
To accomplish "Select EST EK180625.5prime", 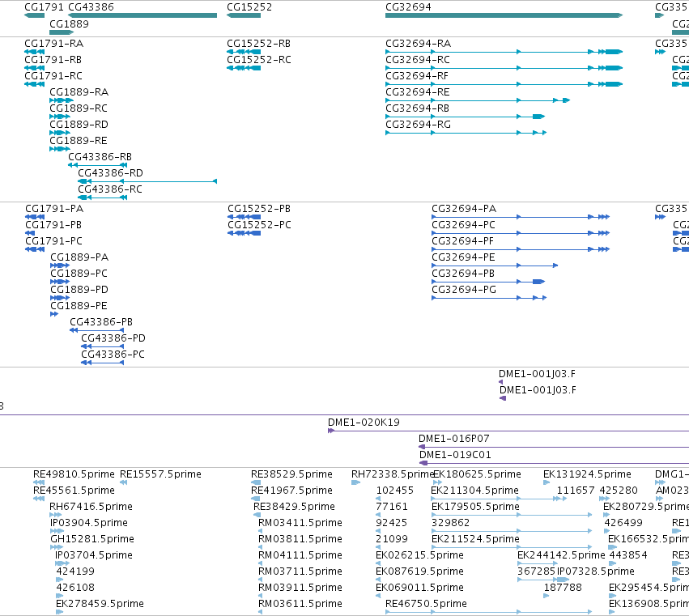I will click(x=477, y=474).
